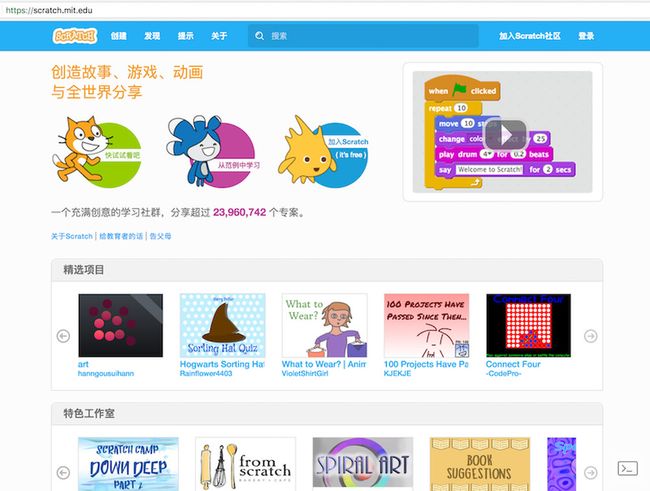Show previous featured projects with left arrow

point(63,336)
